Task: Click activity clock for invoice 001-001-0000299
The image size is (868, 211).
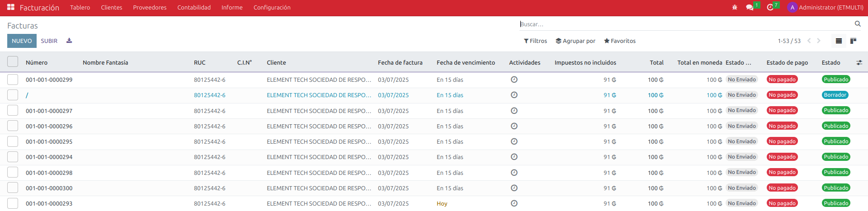Action: pyautogui.click(x=514, y=80)
